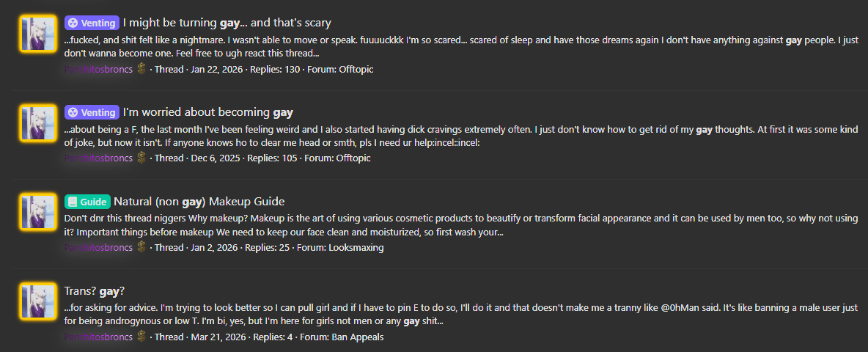The height and width of the screenshot is (352, 868).
Task: Click the Venting tag on the 130-reply thread
Action: coord(92,23)
